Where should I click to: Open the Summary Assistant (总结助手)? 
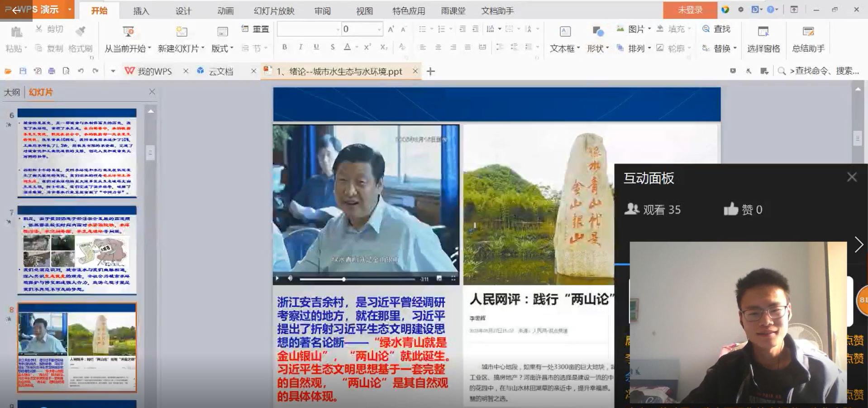[x=808, y=38]
